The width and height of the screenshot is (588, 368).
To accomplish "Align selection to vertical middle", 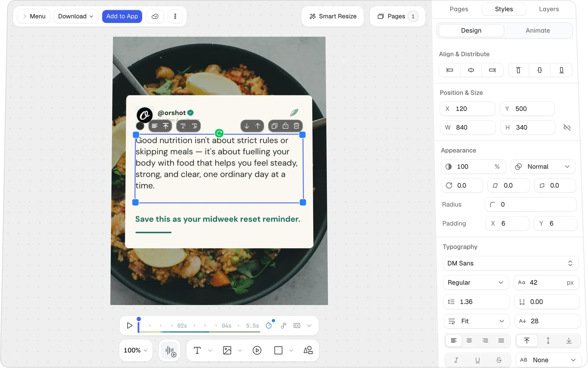I will [540, 70].
